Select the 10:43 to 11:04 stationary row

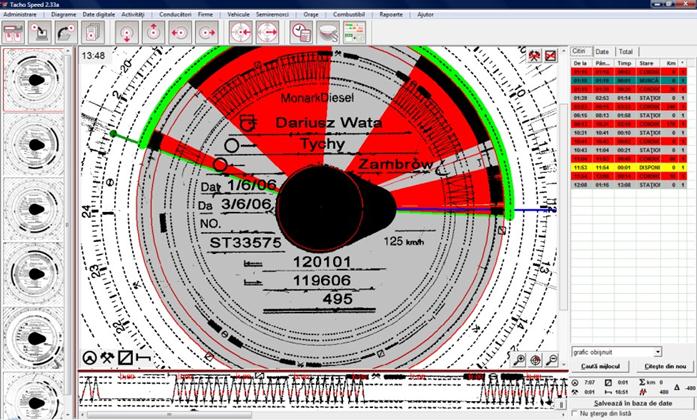[629, 150]
